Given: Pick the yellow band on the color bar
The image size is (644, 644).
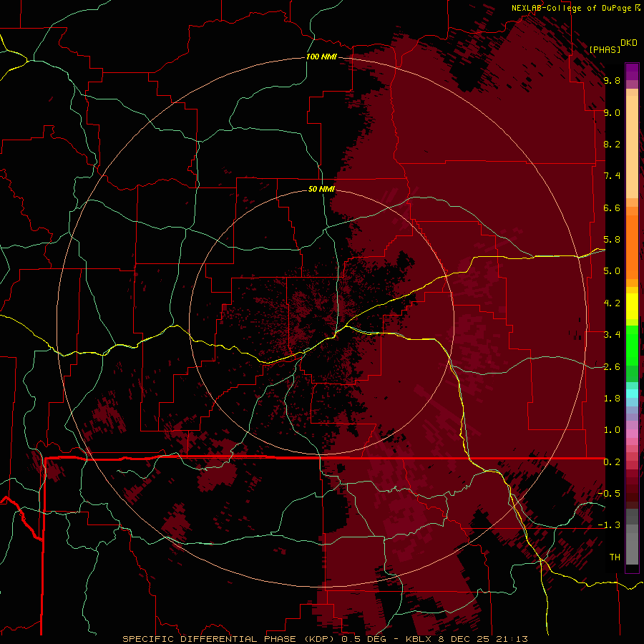Looking at the screenshot, I should coord(632,306).
